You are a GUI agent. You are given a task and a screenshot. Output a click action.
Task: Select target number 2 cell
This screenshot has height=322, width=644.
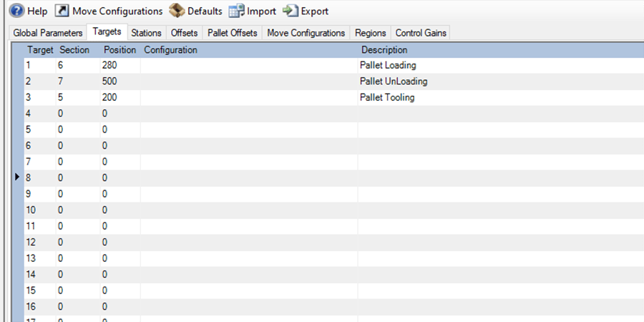(x=40, y=82)
